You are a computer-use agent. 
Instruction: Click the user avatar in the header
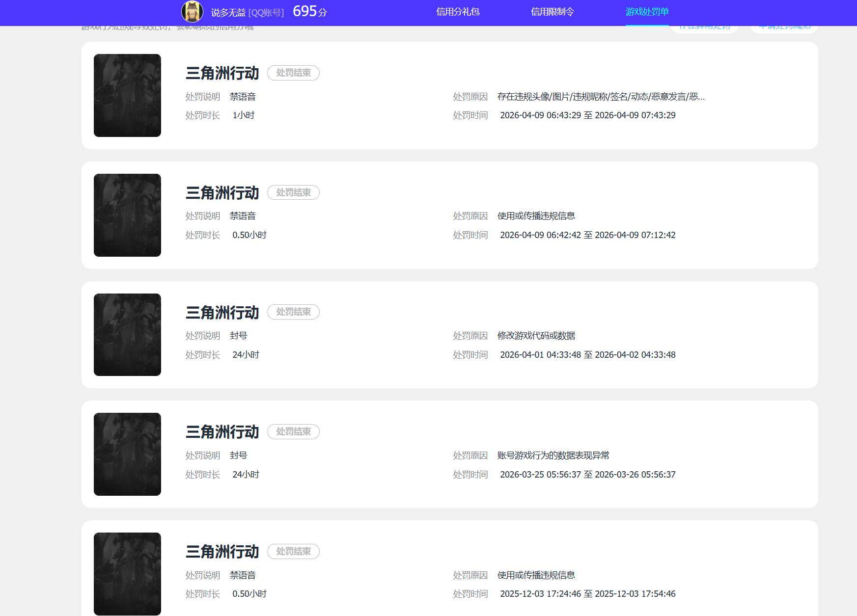click(x=192, y=12)
